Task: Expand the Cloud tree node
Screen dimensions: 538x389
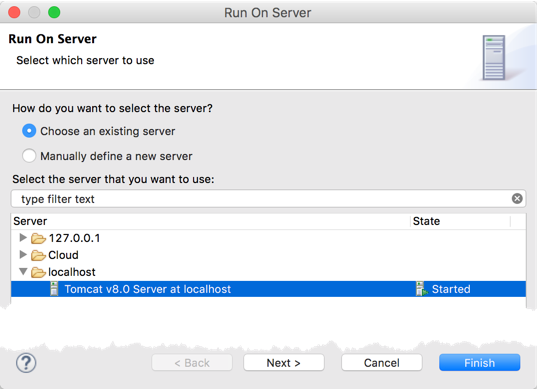Action: tap(23, 255)
